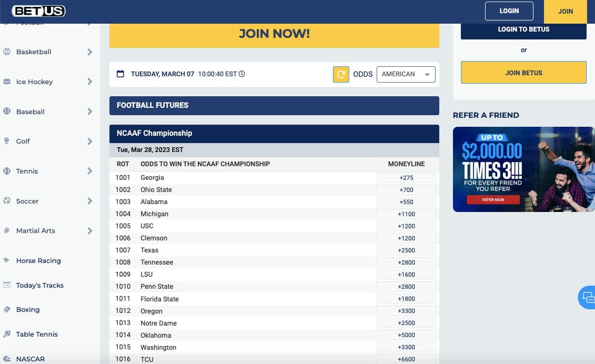This screenshot has width=595, height=364.
Task: Open the AMERICAN odds format dropdown
Action: pos(406,74)
